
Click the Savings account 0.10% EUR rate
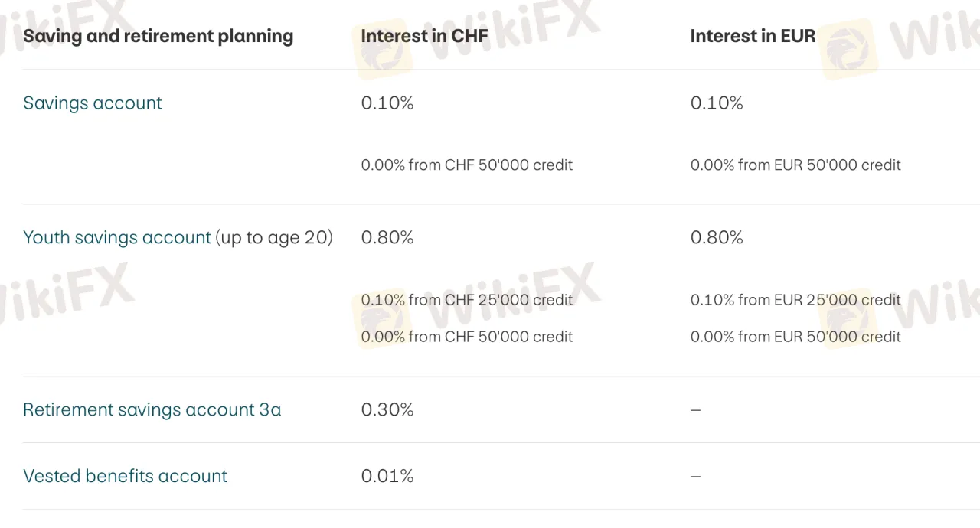[717, 103]
